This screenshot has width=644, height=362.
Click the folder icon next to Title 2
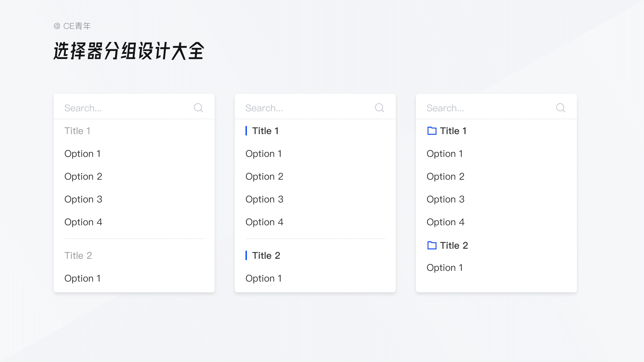click(431, 244)
